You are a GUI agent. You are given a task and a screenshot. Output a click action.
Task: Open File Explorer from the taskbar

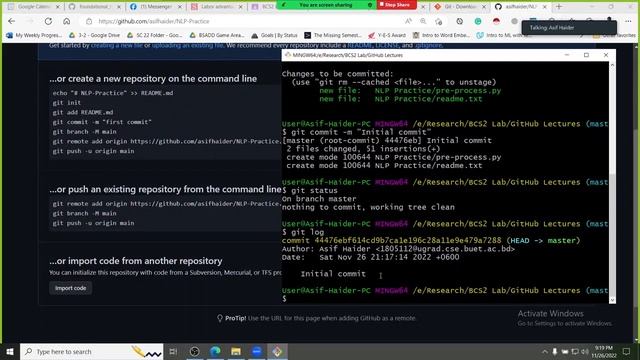[236, 351]
